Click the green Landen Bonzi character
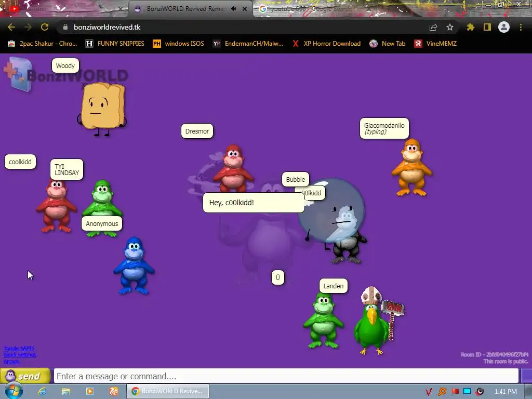The image size is (532, 399). [x=323, y=320]
